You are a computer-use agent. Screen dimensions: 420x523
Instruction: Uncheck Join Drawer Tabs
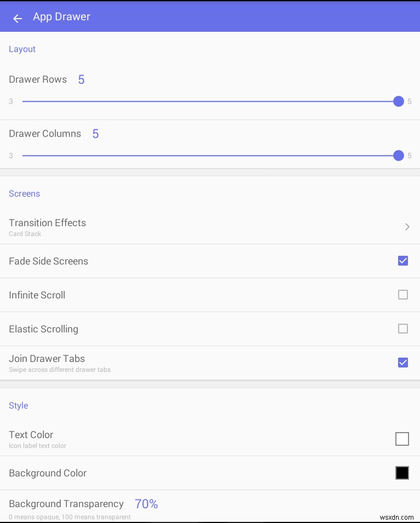point(403,363)
